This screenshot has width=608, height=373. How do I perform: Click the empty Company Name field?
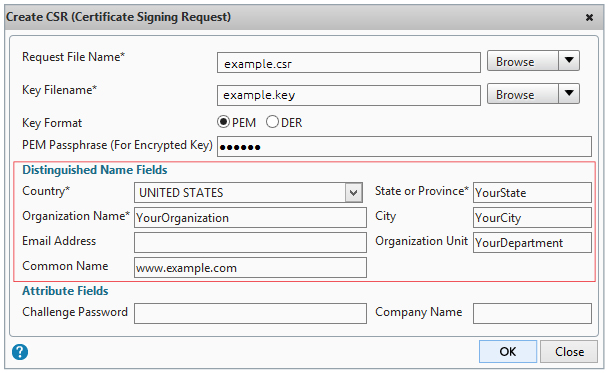532,313
